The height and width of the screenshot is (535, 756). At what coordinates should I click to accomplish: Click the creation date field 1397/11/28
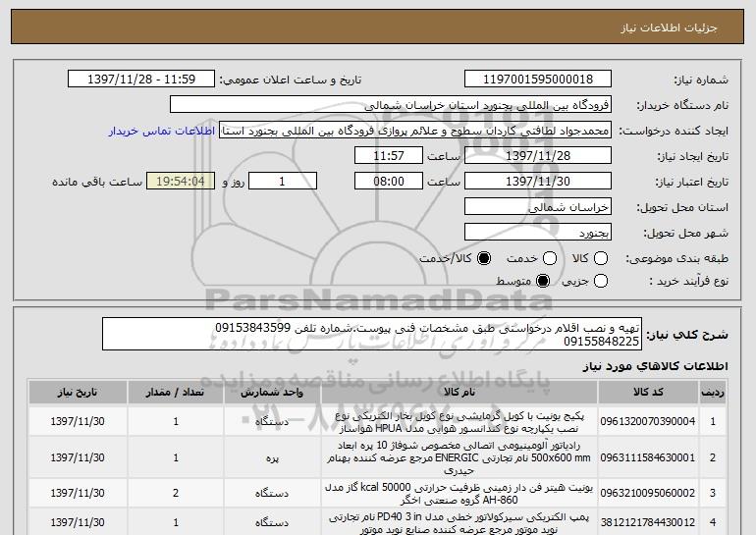coord(538,156)
